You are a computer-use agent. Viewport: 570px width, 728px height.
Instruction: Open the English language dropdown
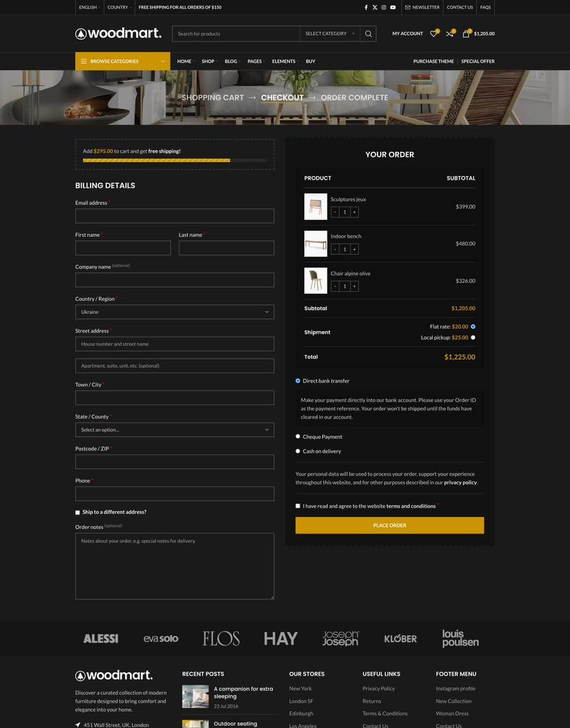pyautogui.click(x=89, y=8)
